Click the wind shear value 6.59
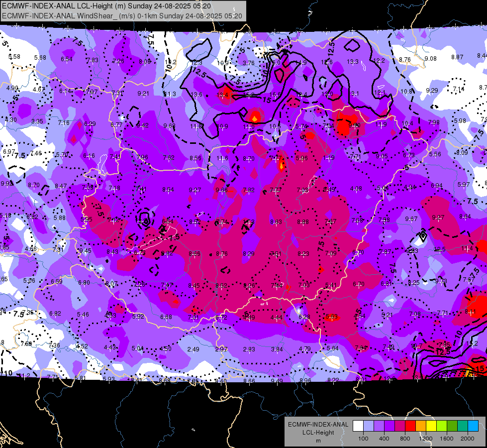The image size is (487, 448). (x=57, y=282)
